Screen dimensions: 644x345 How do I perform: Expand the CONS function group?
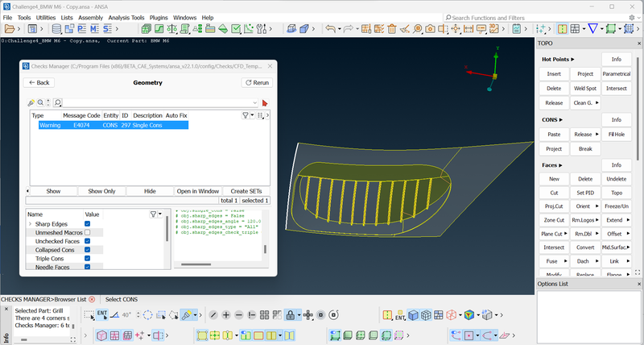pyautogui.click(x=552, y=119)
